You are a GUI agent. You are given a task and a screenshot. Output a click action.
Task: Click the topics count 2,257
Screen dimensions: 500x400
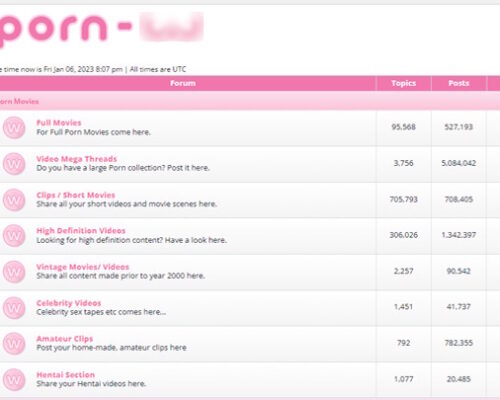point(404,271)
